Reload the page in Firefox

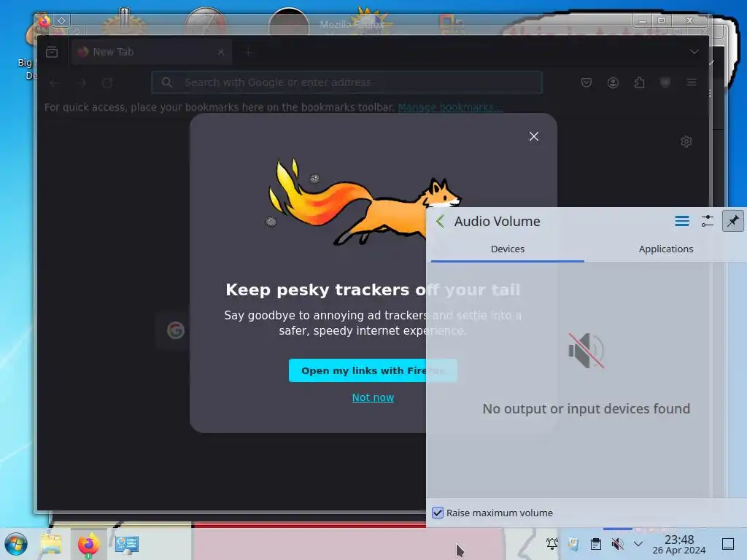tap(107, 83)
